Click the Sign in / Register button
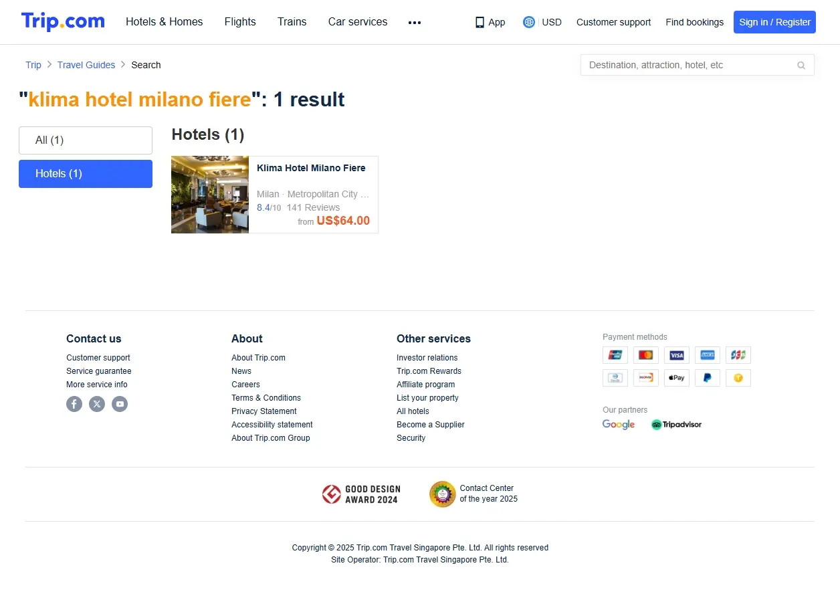The height and width of the screenshot is (616, 840). (774, 22)
